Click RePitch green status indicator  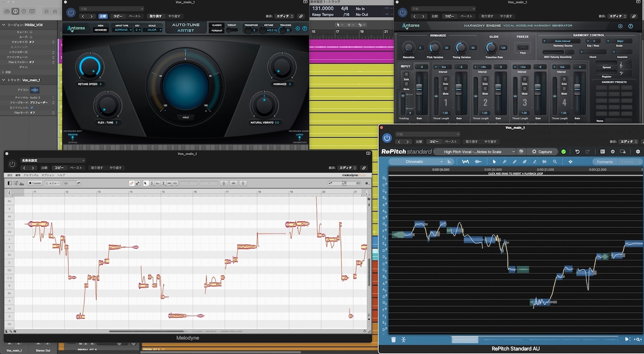click(x=563, y=151)
